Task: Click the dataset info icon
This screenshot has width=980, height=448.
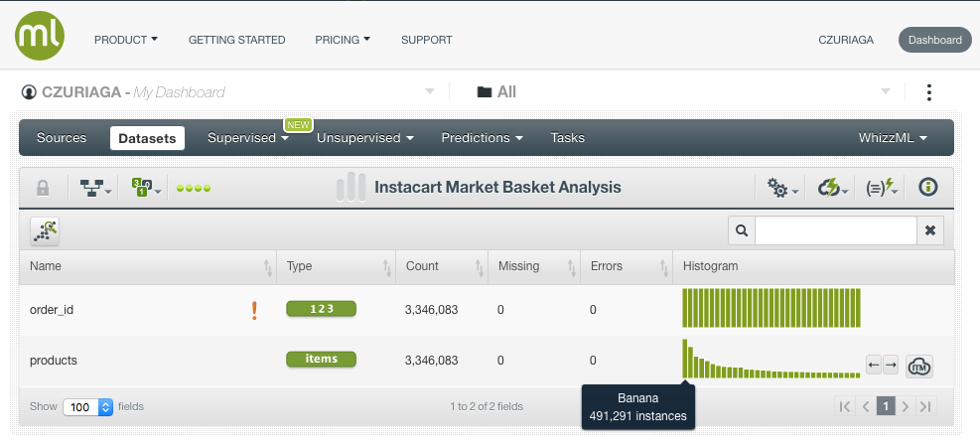Action: tap(928, 187)
